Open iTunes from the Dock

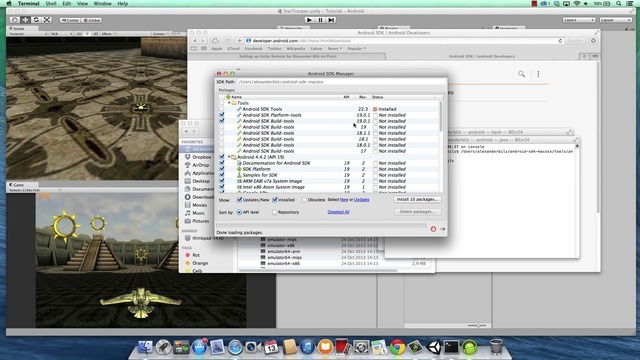click(x=307, y=347)
